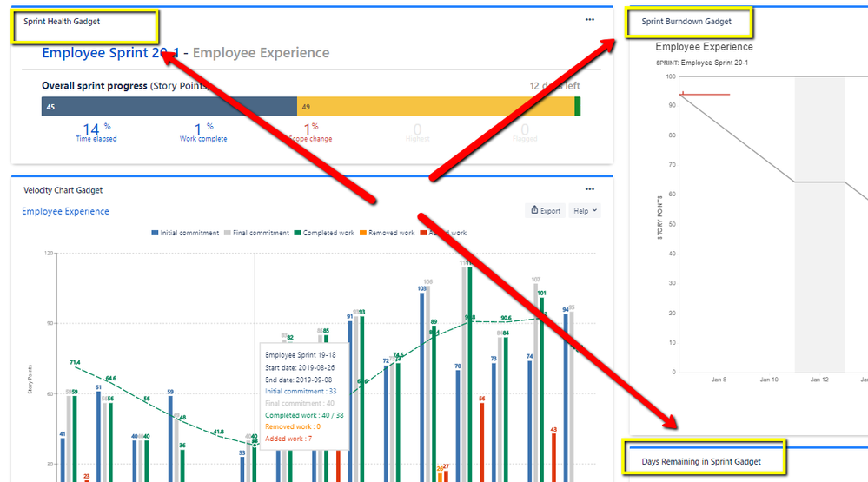Select the green bar labeled 101
The width and height of the screenshot is (868, 482).
tap(541, 390)
